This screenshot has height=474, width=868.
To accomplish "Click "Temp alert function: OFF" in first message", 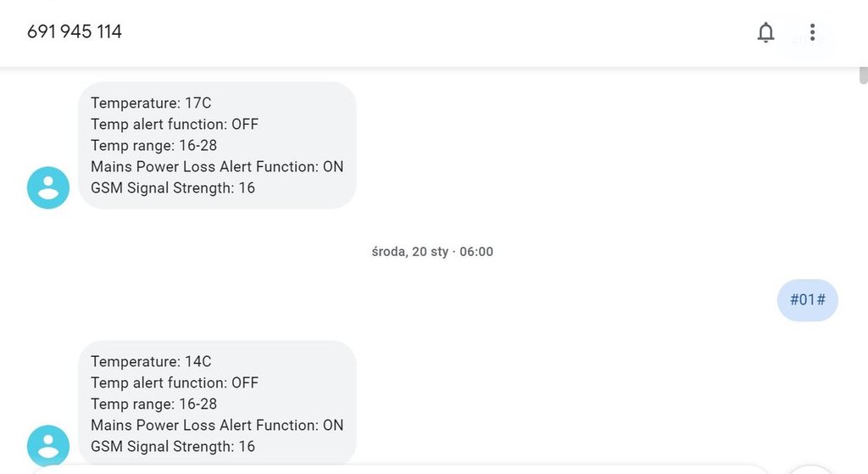I will coord(175,125).
